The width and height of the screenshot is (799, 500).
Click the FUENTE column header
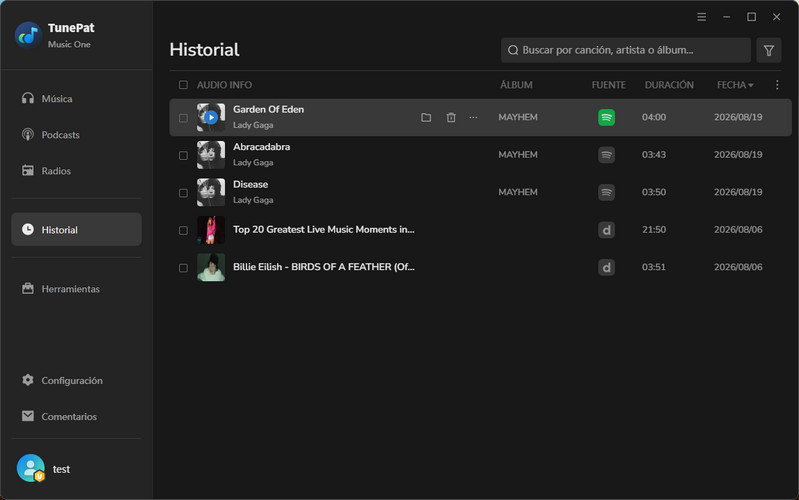point(608,85)
